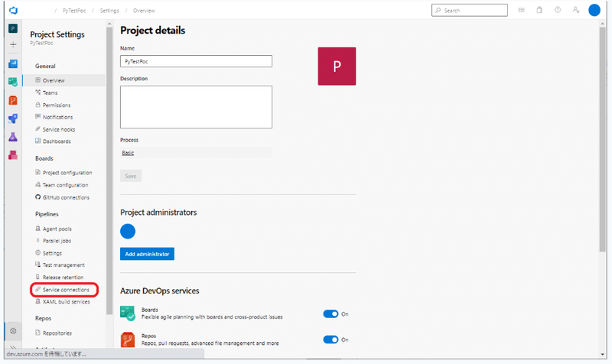Follow the Basic process link

point(128,153)
